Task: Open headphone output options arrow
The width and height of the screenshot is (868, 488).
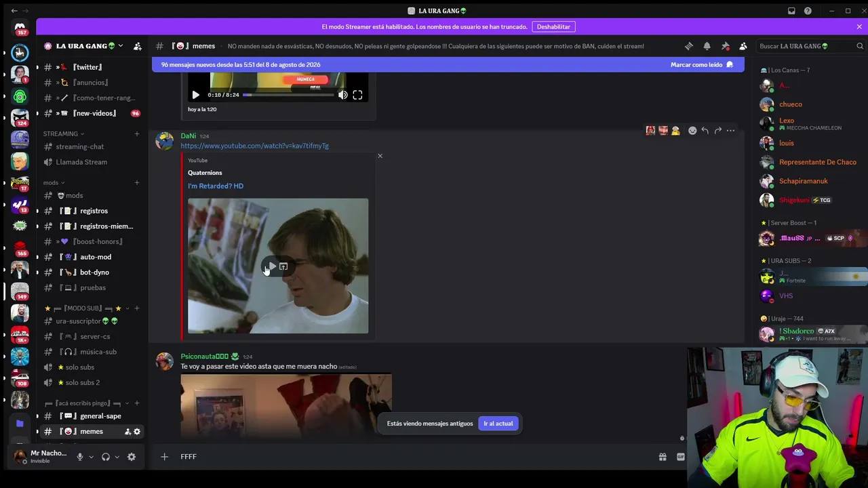Action: tap(117, 457)
